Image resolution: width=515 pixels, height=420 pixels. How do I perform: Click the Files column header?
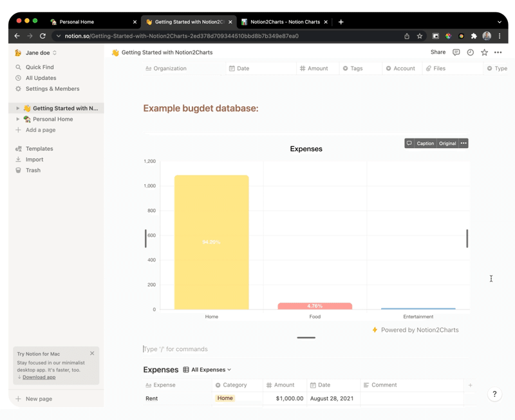(x=453, y=68)
